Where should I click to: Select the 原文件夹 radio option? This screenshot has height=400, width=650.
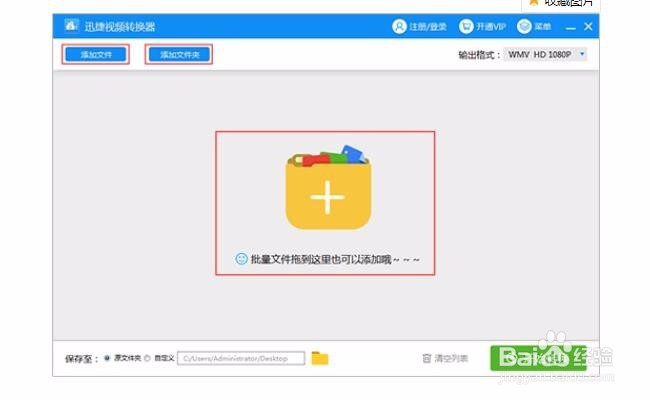tap(107, 358)
